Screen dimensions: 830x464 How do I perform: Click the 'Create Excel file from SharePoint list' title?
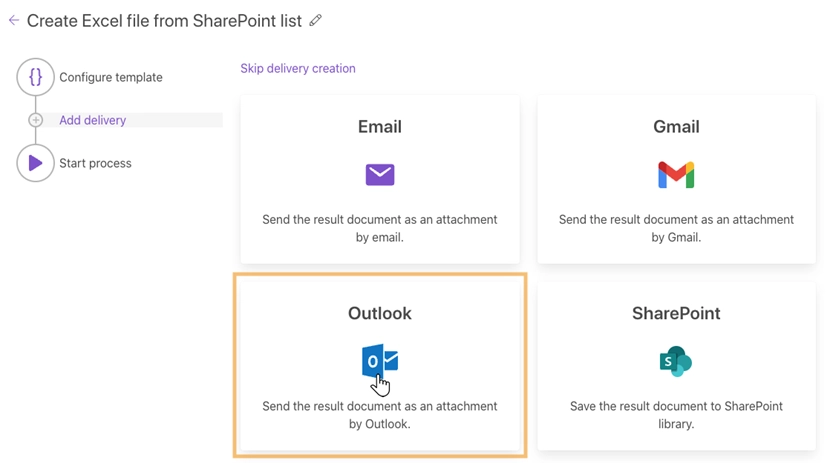pyautogui.click(x=164, y=20)
